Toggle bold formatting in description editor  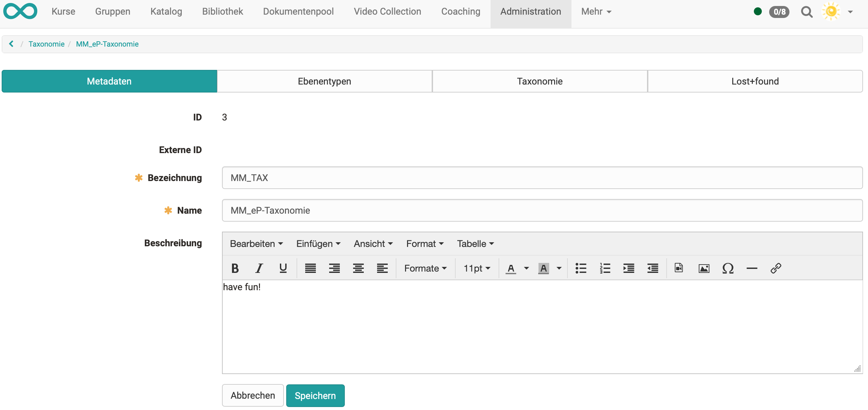click(x=235, y=268)
